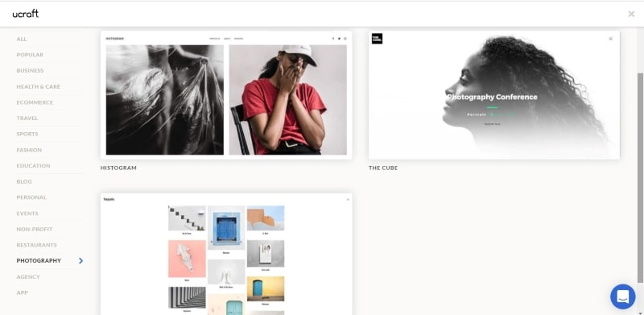Open the ECOMMERCE category
Screen dimensions: 644x315
pos(35,102)
